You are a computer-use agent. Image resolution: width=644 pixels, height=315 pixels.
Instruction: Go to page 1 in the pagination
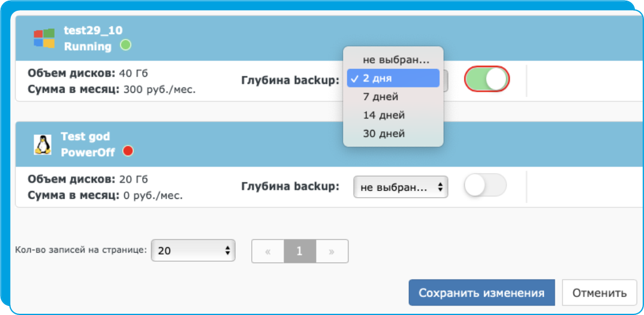pos(300,251)
